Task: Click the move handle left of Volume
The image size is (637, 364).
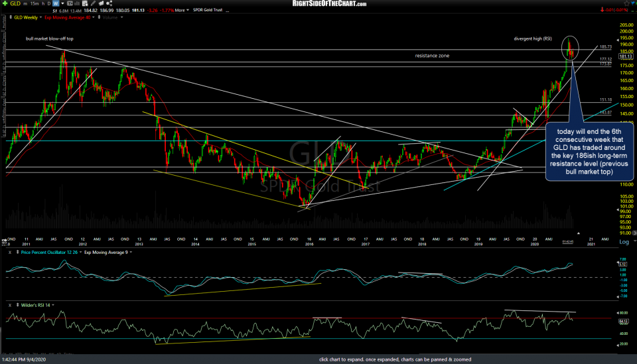Action: (99, 17)
